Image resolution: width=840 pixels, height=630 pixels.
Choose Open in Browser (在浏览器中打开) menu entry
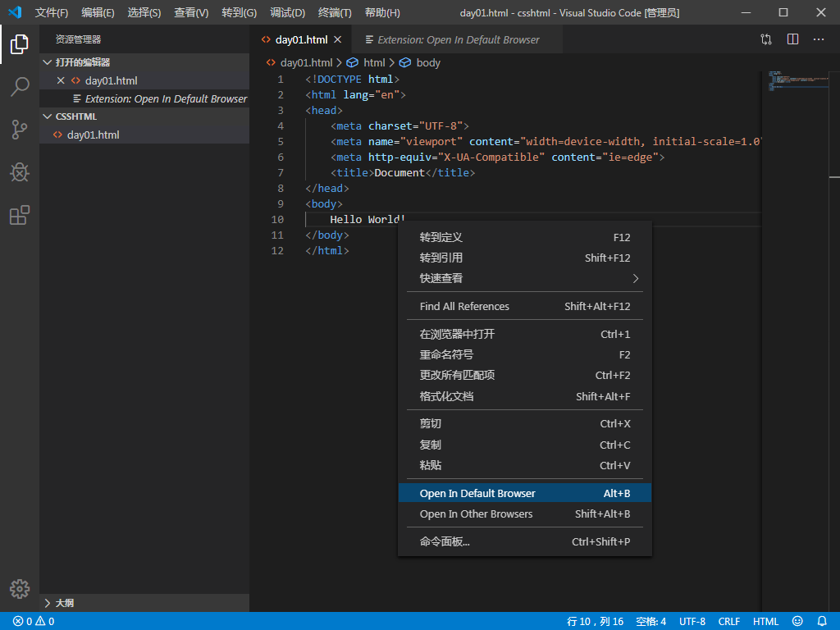tap(525, 335)
